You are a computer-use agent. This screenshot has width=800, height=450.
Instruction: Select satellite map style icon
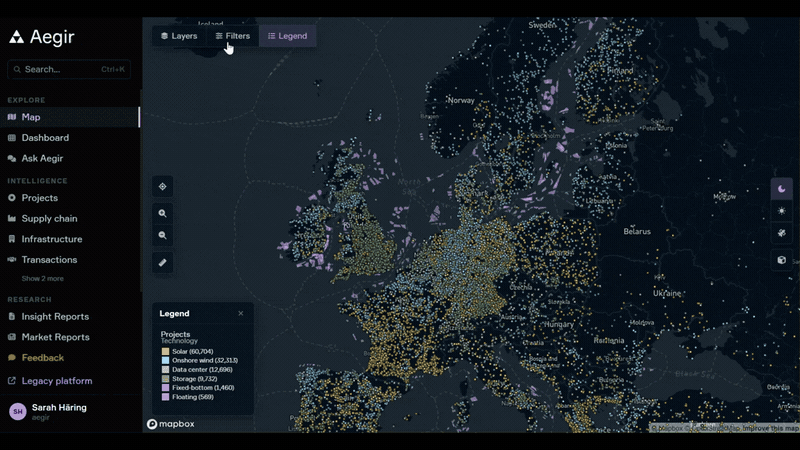tap(782, 233)
